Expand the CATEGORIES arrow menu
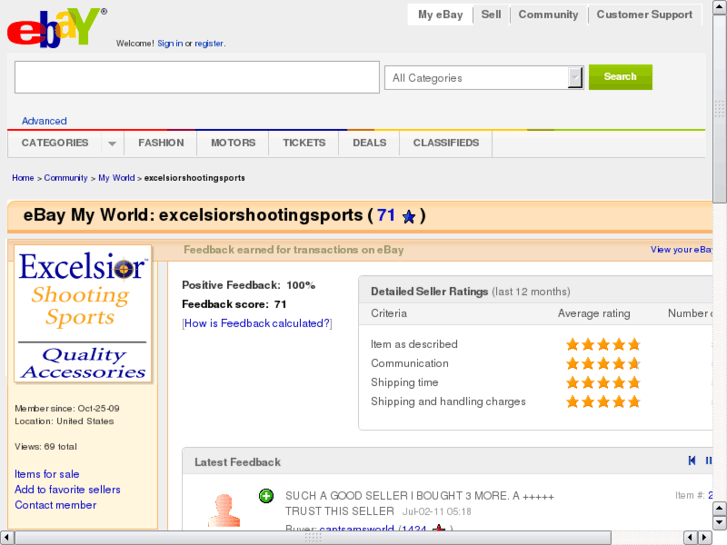Image resolution: width=727 pixels, height=545 pixels. point(112,143)
